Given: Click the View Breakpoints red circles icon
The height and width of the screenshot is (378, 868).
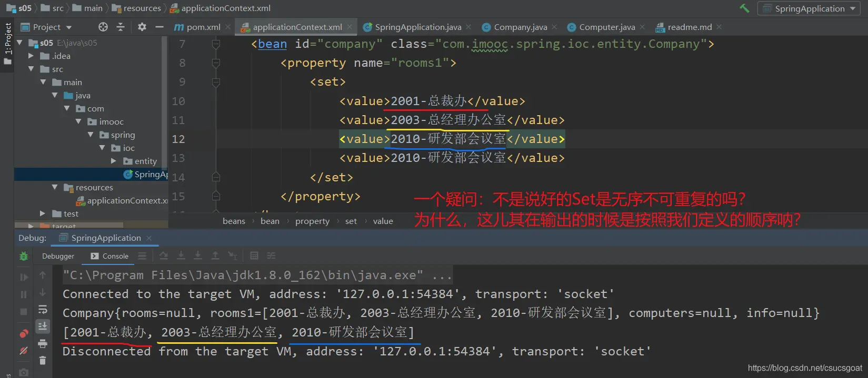Looking at the screenshot, I should pyautogui.click(x=24, y=333).
